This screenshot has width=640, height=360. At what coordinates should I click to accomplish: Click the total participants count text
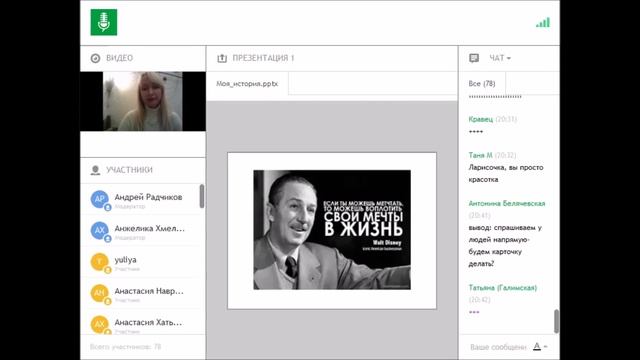click(125, 347)
